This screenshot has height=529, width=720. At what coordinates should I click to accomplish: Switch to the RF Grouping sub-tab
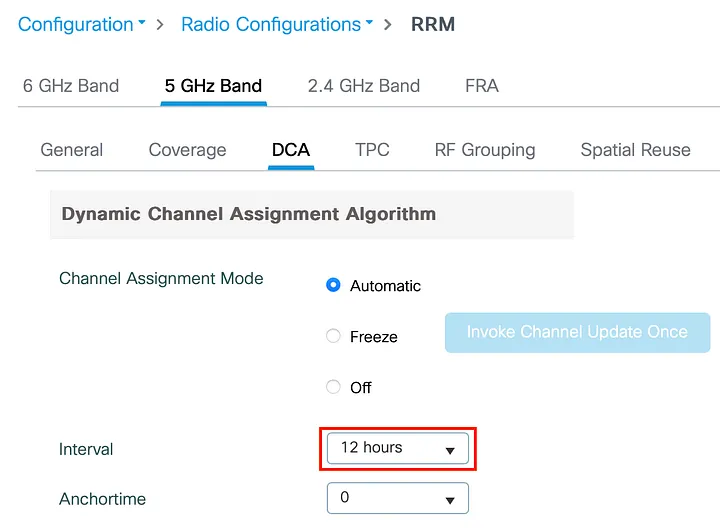pyautogui.click(x=485, y=150)
